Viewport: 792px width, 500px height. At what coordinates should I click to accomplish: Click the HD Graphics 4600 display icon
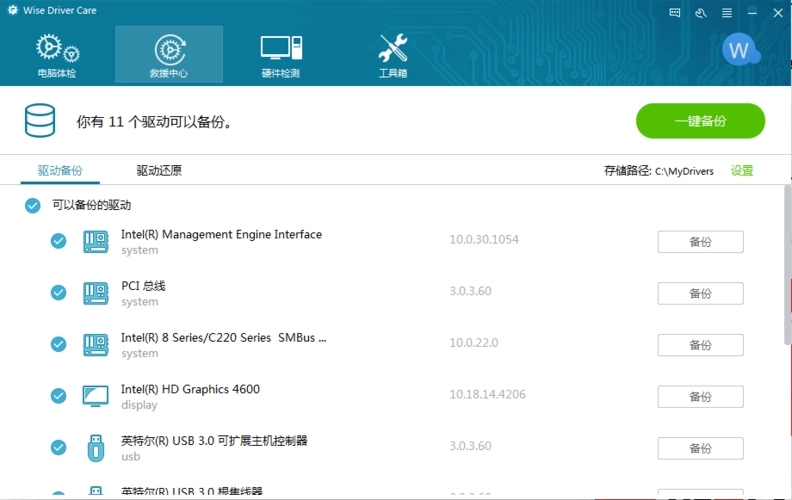tap(95, 396)
